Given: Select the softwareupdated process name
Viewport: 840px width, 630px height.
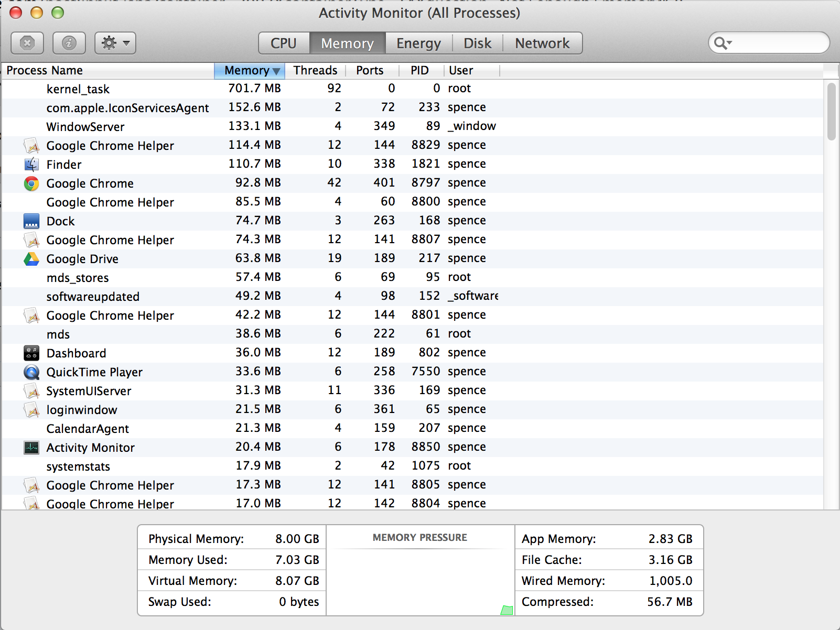Looking at the screenshot, I should [x=93, y=297].
